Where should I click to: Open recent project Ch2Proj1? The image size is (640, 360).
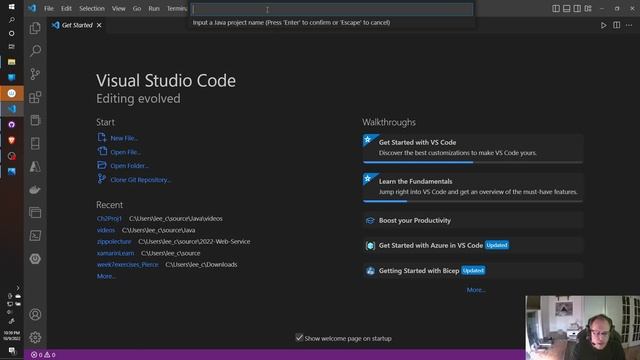109,219
